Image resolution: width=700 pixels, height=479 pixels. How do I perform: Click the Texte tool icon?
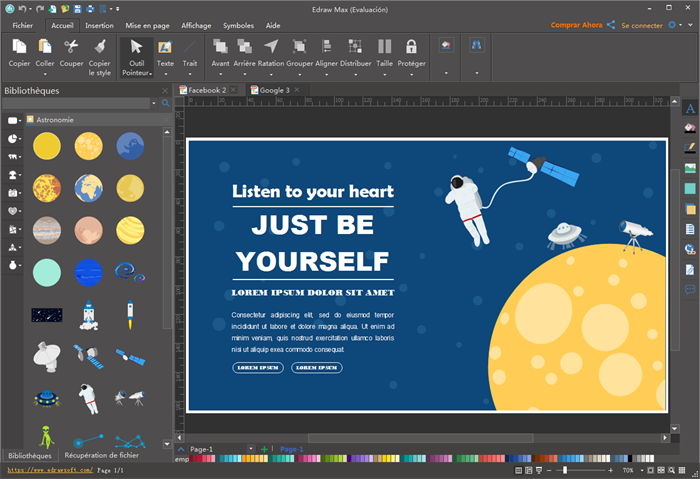pyautogui.click(x=165, y=47)
